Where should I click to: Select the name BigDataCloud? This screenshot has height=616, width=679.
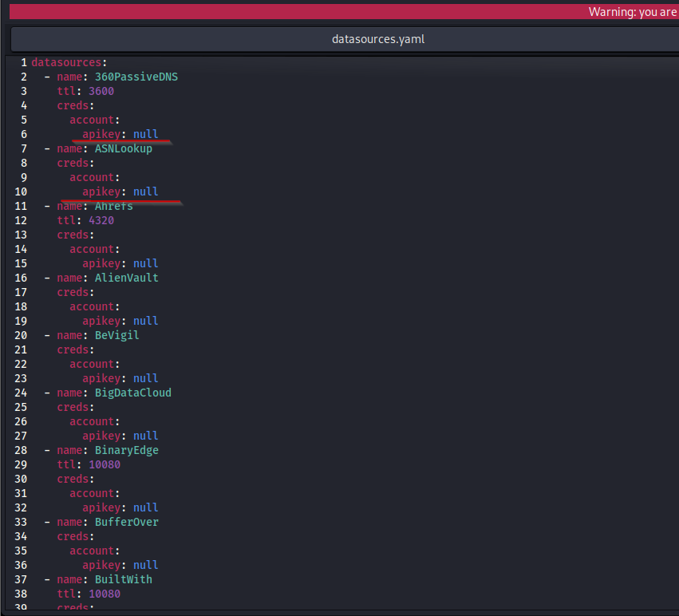coord(133,393)
